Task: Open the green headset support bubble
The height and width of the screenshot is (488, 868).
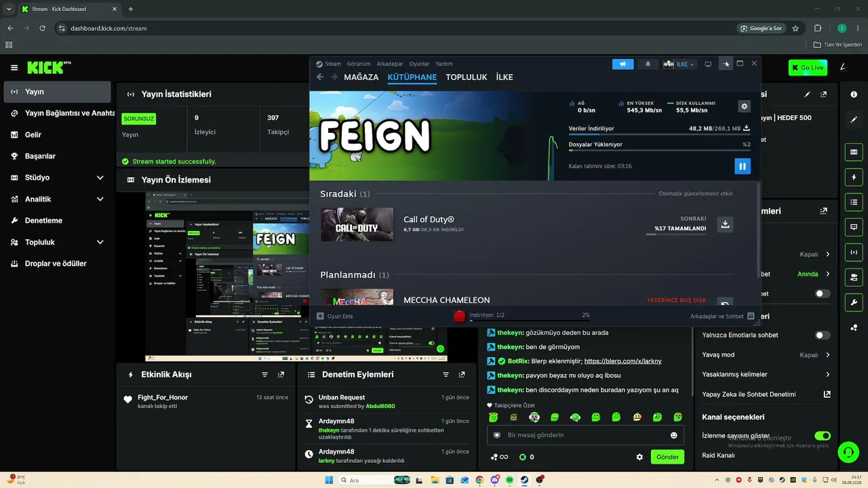Action: (x=848, y=452)
